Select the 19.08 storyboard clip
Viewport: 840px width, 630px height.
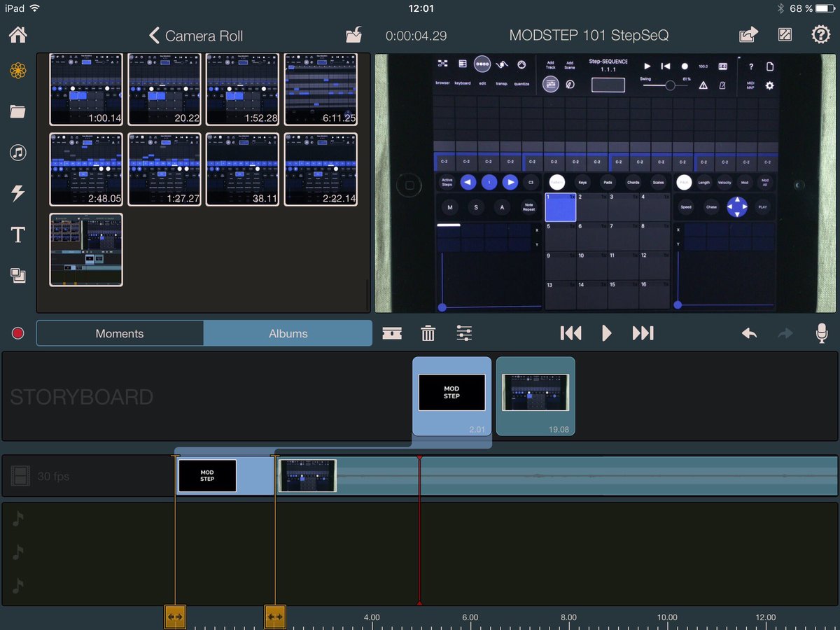[x=535, y=396]
